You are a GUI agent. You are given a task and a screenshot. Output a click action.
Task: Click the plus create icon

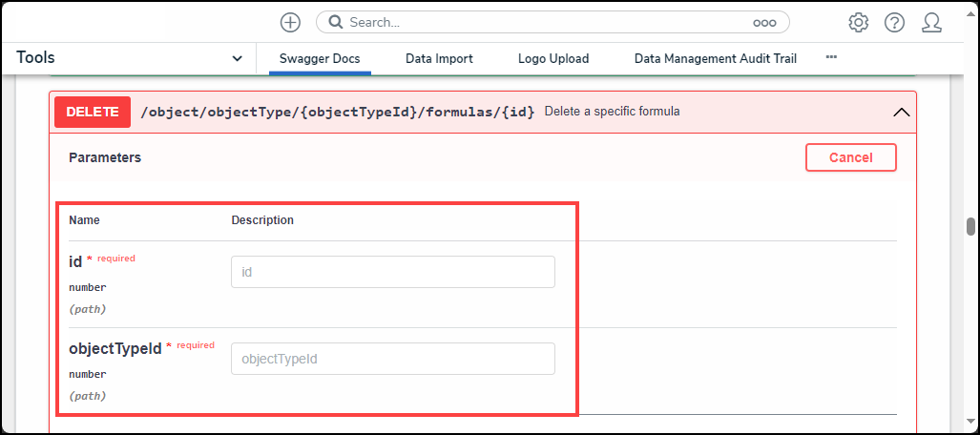coord(290,22)
